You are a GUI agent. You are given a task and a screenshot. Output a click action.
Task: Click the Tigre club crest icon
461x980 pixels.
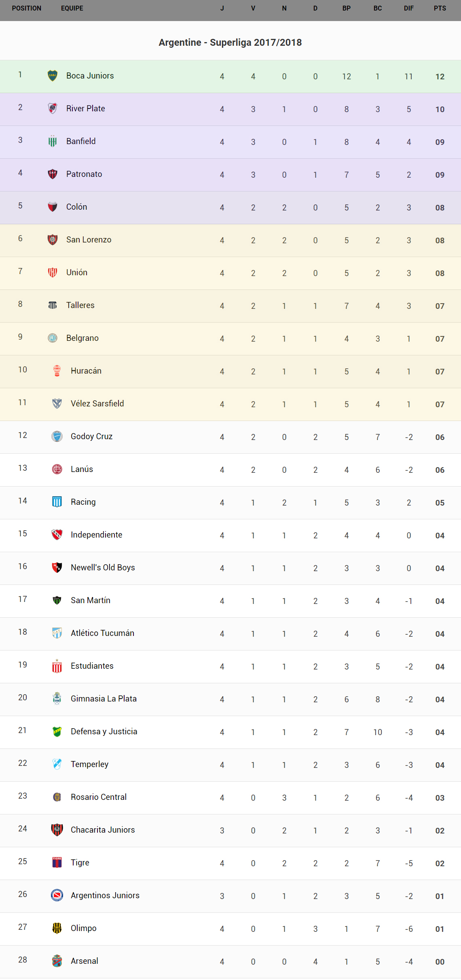[57, 863]
